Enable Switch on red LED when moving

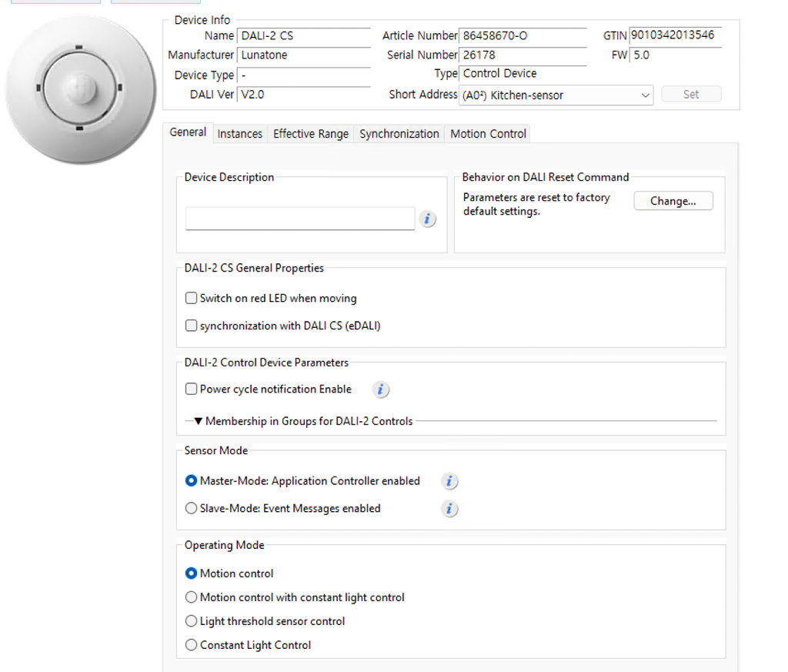click(x=192, y=299)
